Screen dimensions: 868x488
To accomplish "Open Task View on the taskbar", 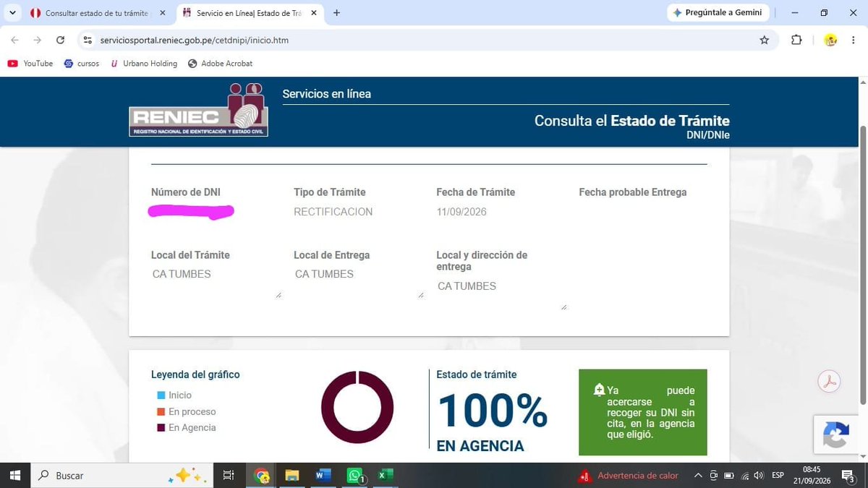I will point(229,475).
